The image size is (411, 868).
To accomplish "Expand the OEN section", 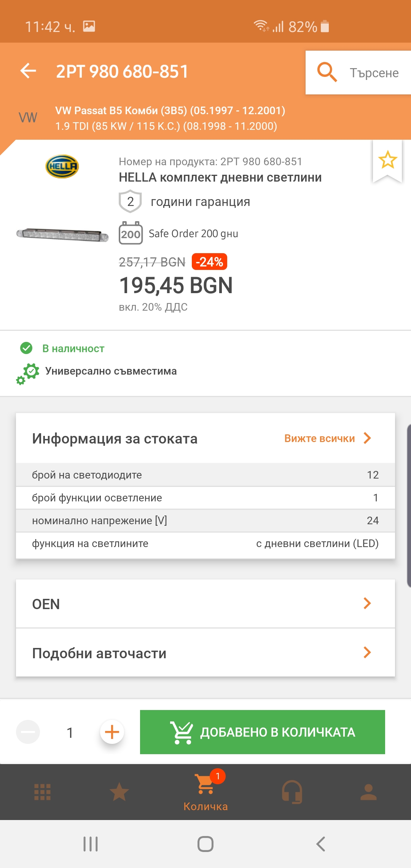I will [x=205, y=604].
